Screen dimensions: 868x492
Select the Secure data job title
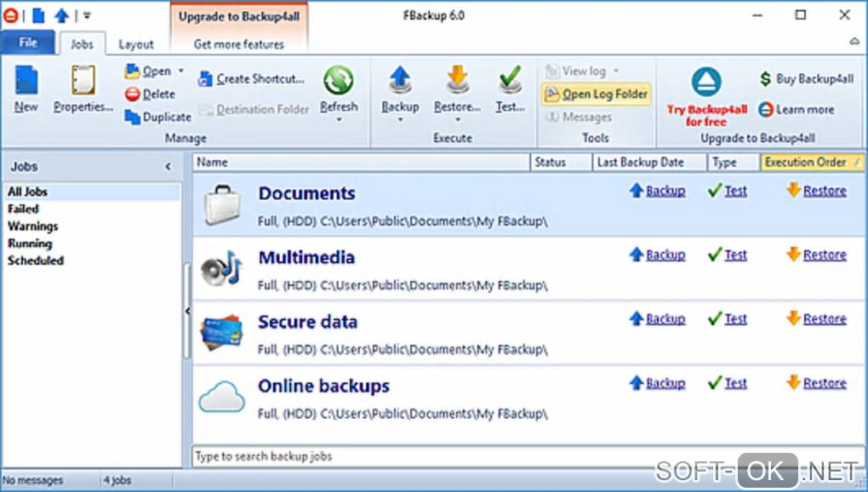coord(308,322)
